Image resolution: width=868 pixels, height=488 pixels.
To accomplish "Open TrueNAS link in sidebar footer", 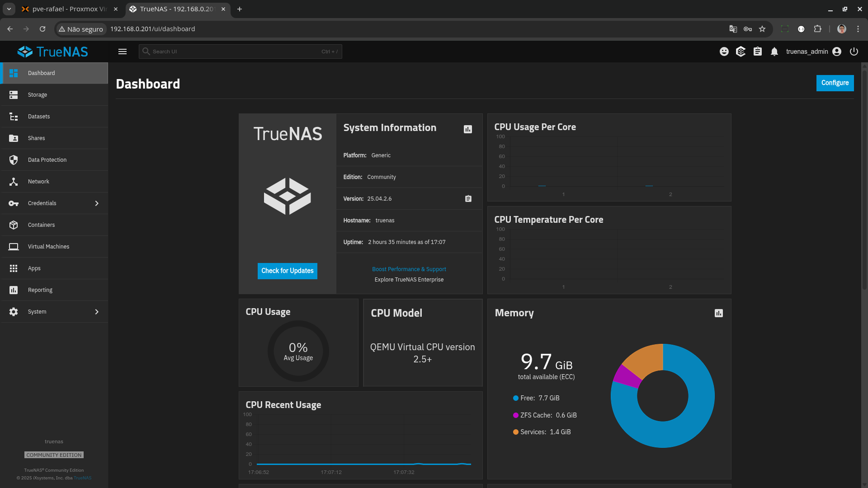I will pyautogui.click(x=83, y=478).
